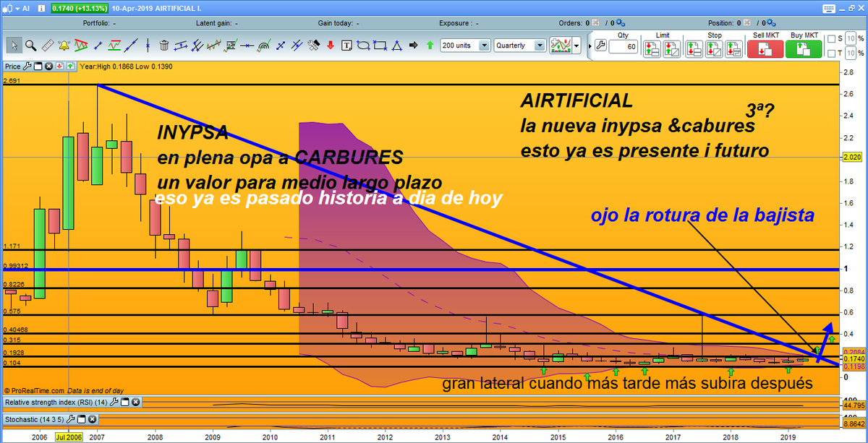Select the triangle pattern drawing tool
The image size is (868, 443).
pos(81,46)
